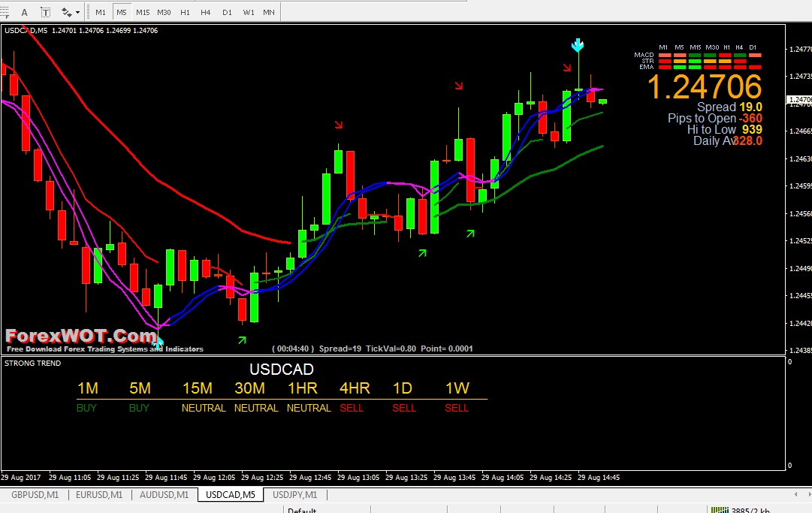This screenshot has height=513, width=812.
Task: Select the Text Label tool
Action: [x=46, y=12]
